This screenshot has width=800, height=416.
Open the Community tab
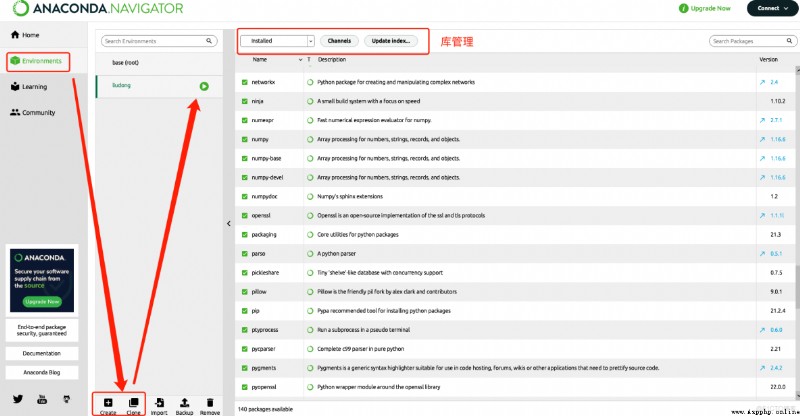tap(33, 112)
